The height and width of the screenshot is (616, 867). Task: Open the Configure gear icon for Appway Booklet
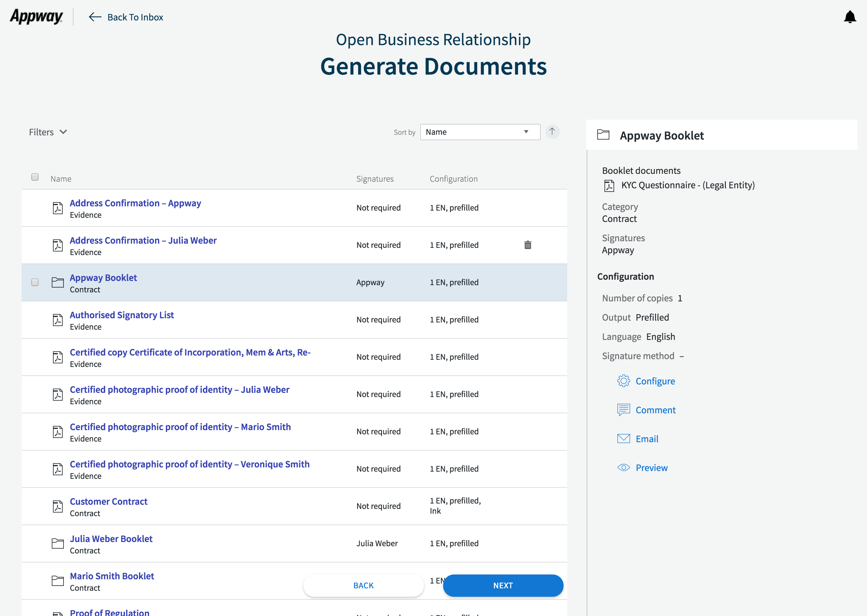point(624,381)
